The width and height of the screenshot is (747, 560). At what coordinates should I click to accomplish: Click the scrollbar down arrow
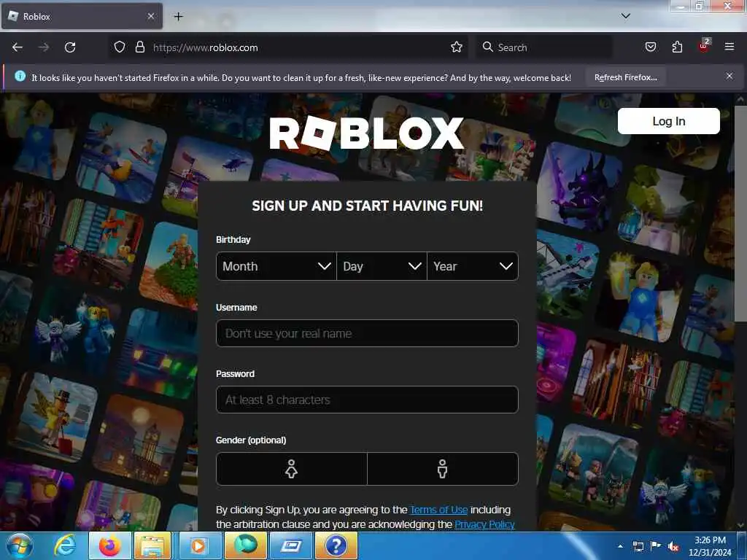[740, 525]
